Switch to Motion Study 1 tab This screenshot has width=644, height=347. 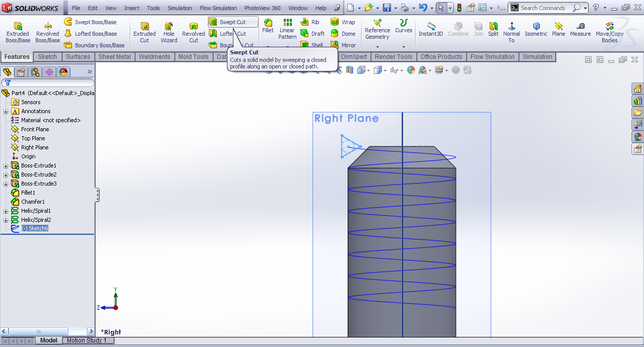pos(87,340)
